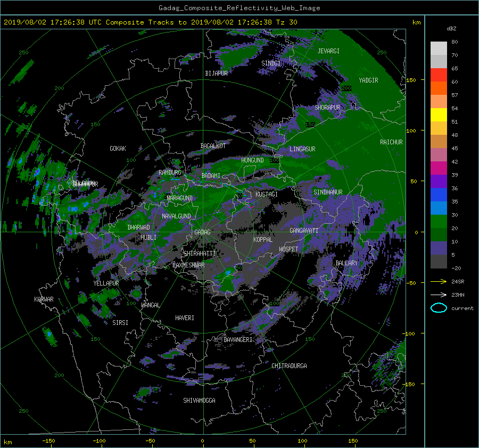Click the 42 dBZ magenta legend swatch
The height and width of the screenshot is (448, 479).
coord(439,168)
